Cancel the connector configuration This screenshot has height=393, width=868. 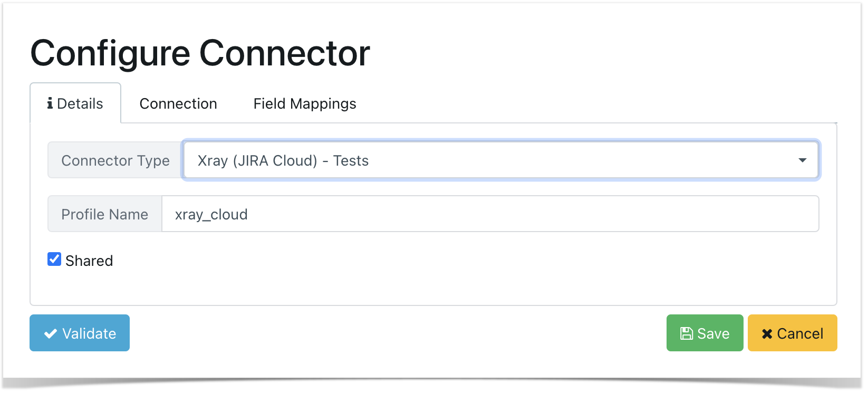[x=792, y=333]
